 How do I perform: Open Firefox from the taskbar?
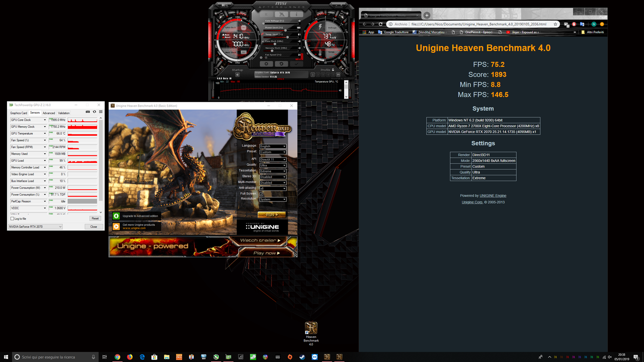(x=130, y=357)
